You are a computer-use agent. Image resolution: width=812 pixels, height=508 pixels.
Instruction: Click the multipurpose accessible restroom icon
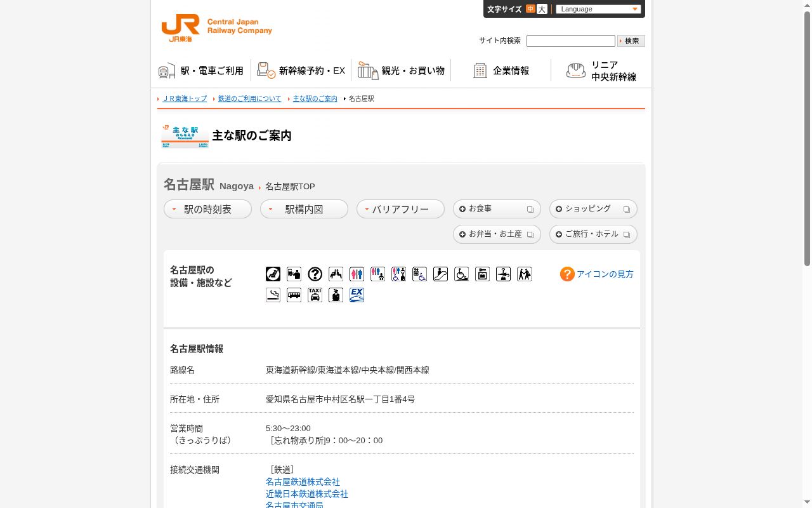click(x=398, y=274)
